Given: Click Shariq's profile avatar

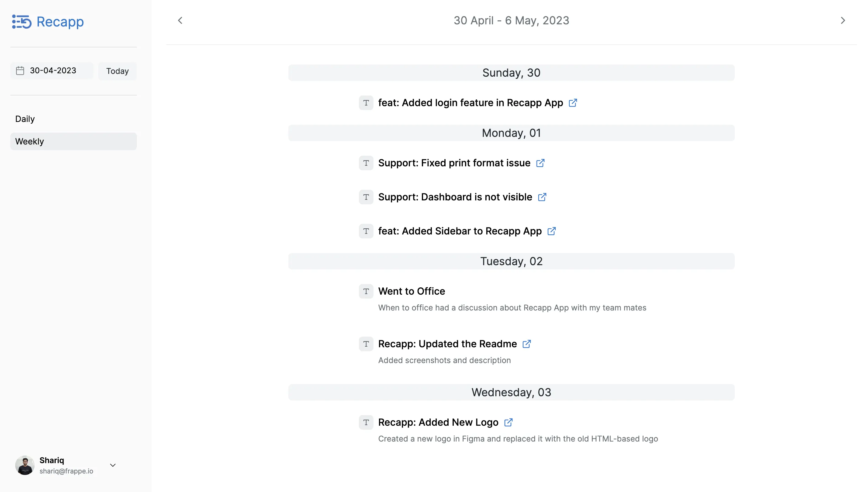Looking at the screenshot, I should click(25, 465).
